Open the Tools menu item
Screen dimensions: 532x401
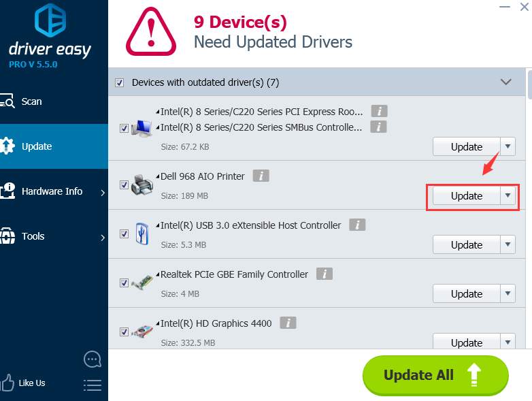pos(54,236)
